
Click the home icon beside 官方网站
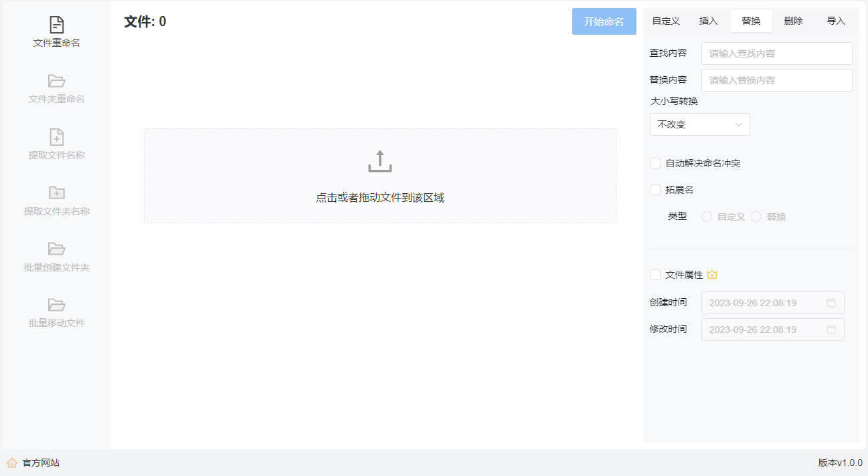(12, 463)
